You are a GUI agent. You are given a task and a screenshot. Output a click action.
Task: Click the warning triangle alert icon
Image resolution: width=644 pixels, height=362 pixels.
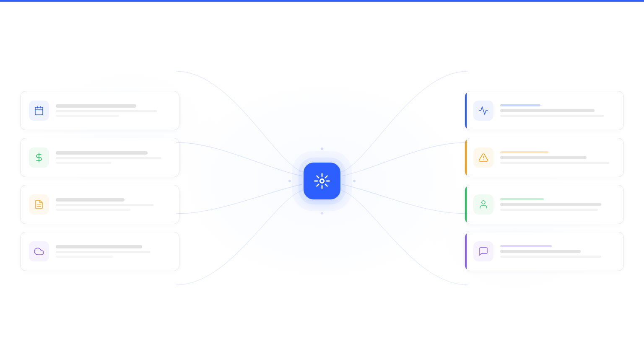(483, 158)
